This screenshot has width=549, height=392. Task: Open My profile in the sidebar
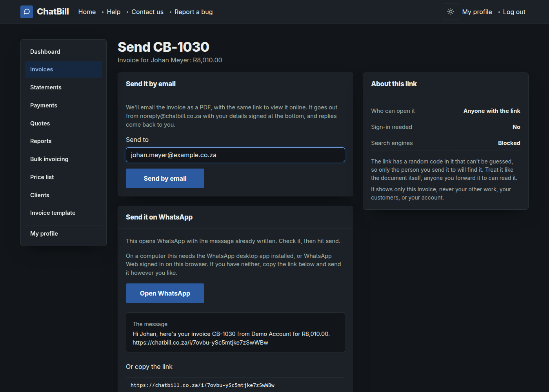[x=64, y=234]
